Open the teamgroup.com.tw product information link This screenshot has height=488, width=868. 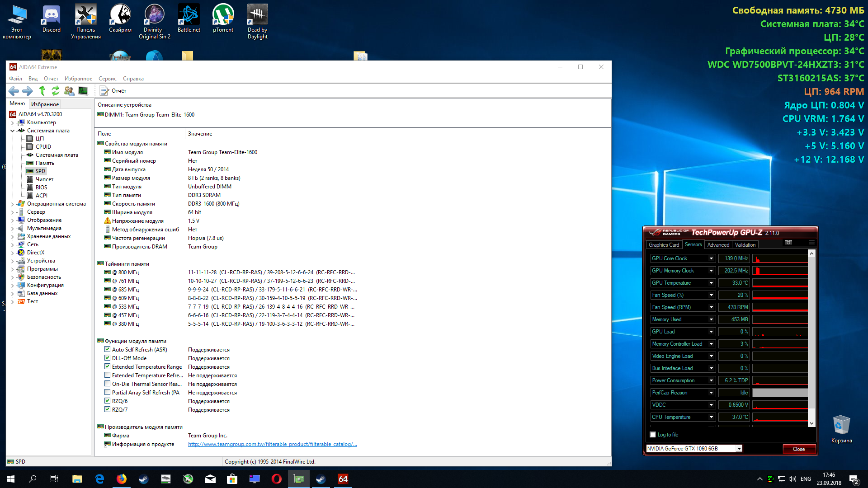(272, 444)
